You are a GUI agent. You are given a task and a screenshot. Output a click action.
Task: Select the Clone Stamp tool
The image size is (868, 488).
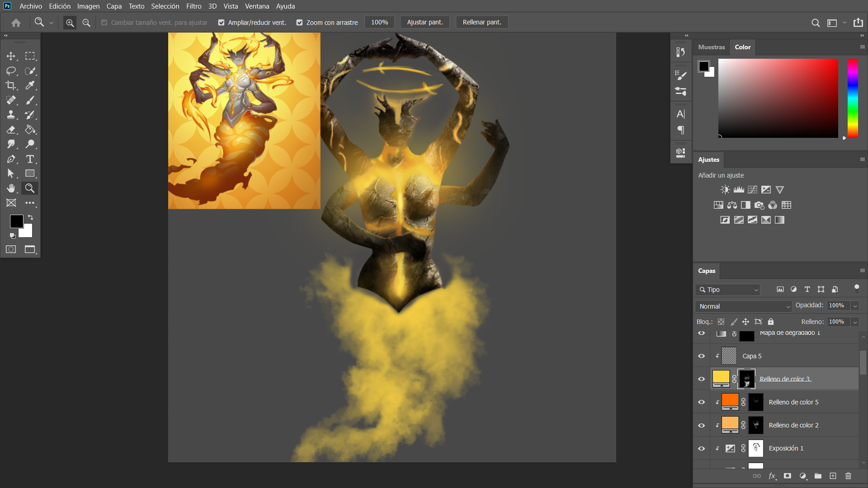click(x=11, y=115)
